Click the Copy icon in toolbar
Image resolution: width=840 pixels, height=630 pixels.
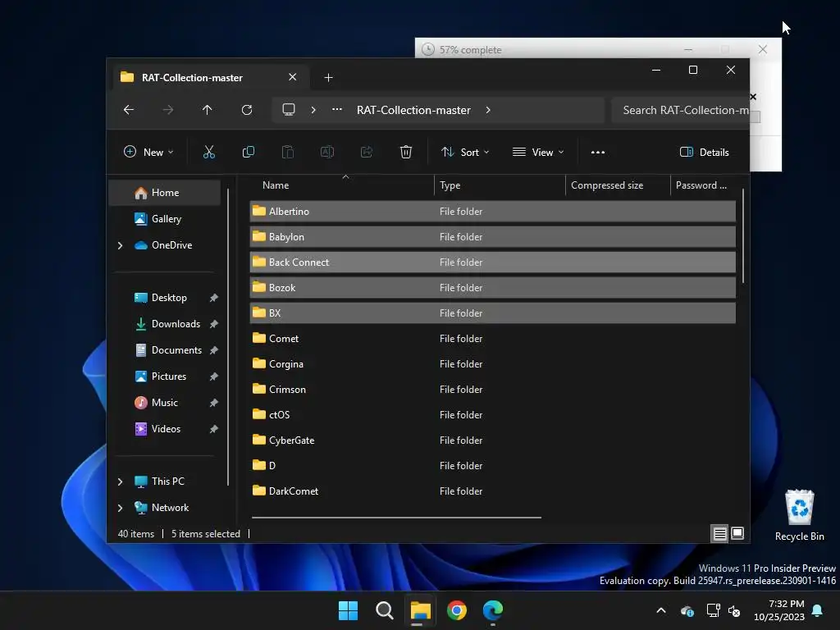click(x=248, y=152)
